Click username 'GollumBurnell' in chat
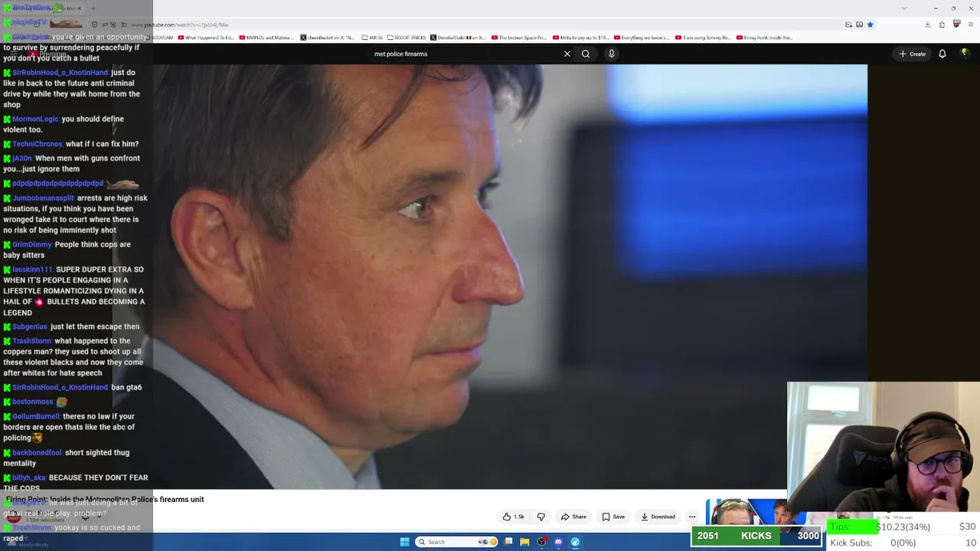Image resolution: width=980 pixels, height=551 pixels. coord(36,416)
